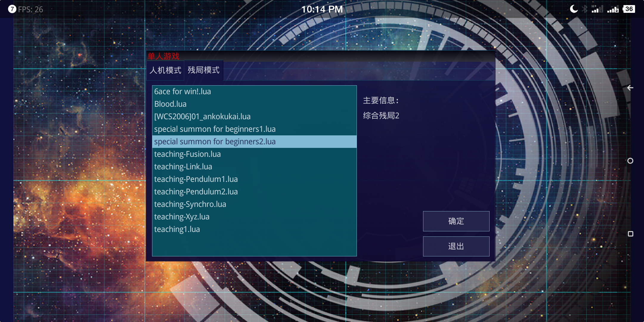Tap the Android back arrow
The height and width of the screenshot is (322, 644).
(630, 88)
